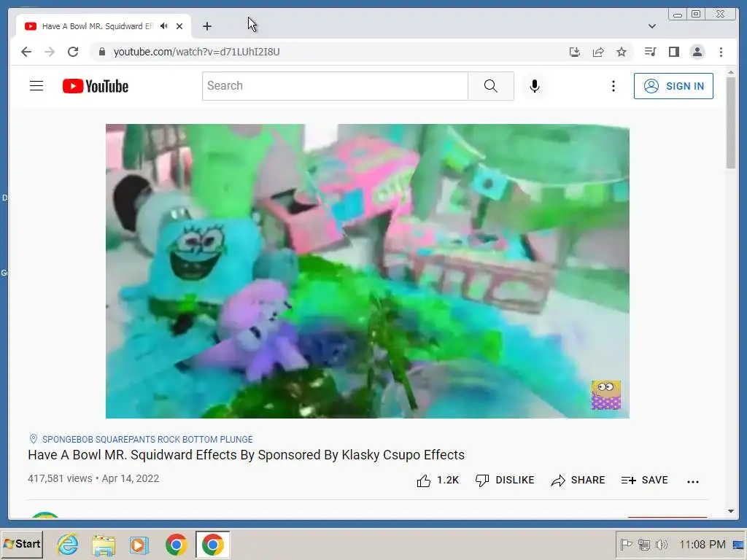Screen dimensions: 747x560
Task: Mute tab via speaker icon on tab
Action: [164, 26]
